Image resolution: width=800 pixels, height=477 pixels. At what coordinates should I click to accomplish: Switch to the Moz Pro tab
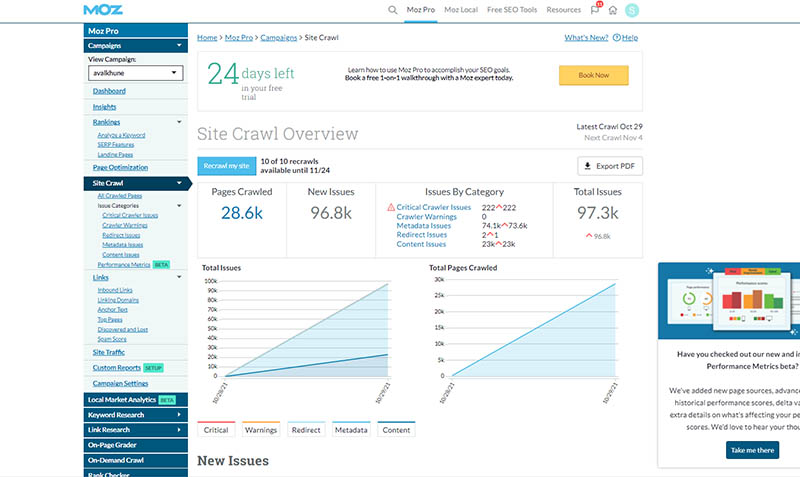pyautogui.click(x=420, y=10)
